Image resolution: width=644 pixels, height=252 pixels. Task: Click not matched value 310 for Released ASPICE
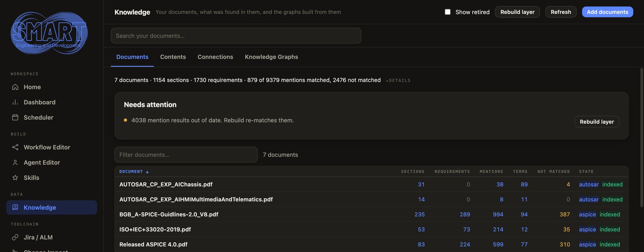(565, 244)
